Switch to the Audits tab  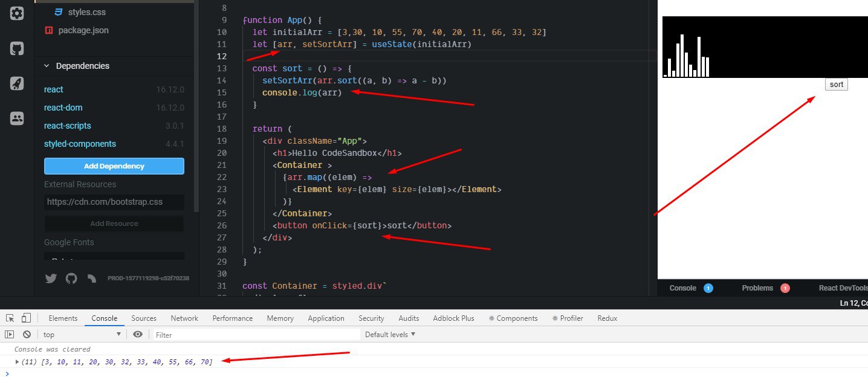[409, 318]
